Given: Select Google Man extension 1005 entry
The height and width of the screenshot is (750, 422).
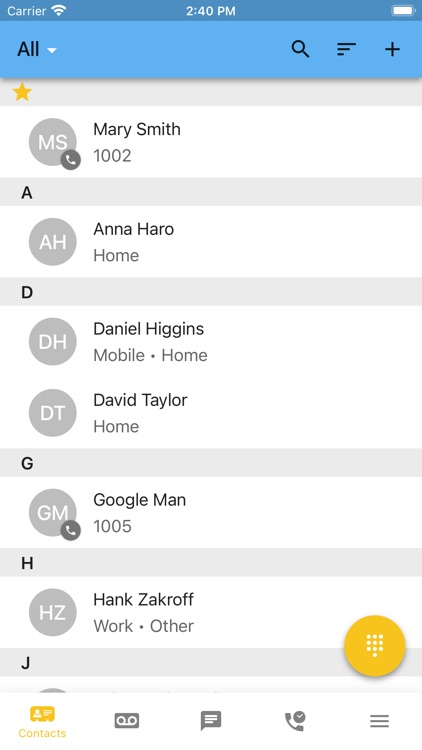Looking at the screenshot, I should pyautogui.click(x=211, y=513).
